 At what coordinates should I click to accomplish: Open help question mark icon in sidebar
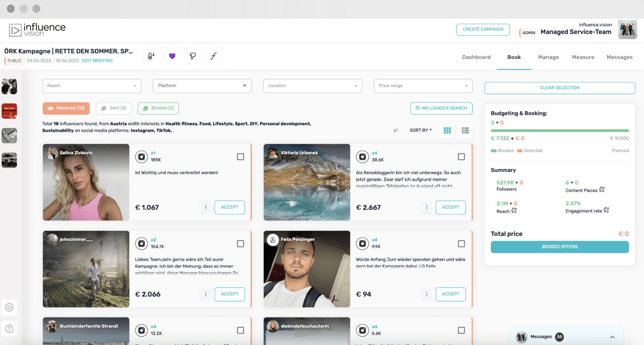pos(9,329)
